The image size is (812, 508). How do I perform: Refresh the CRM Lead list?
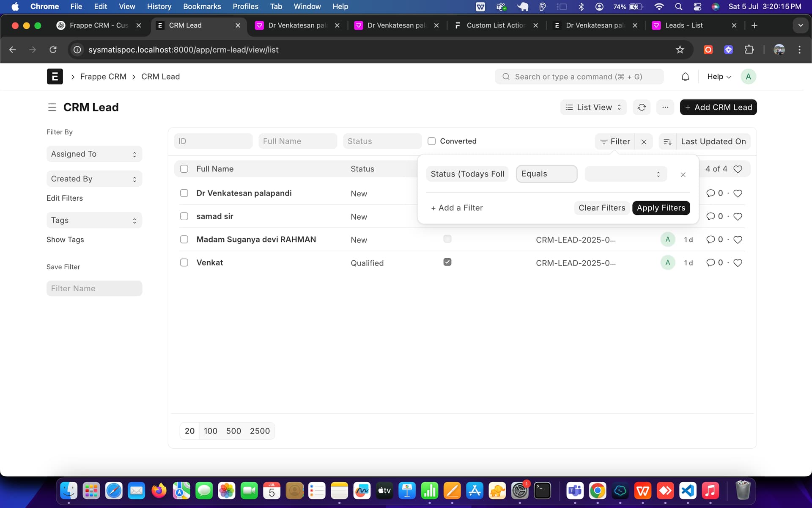(x=642, y=108)
